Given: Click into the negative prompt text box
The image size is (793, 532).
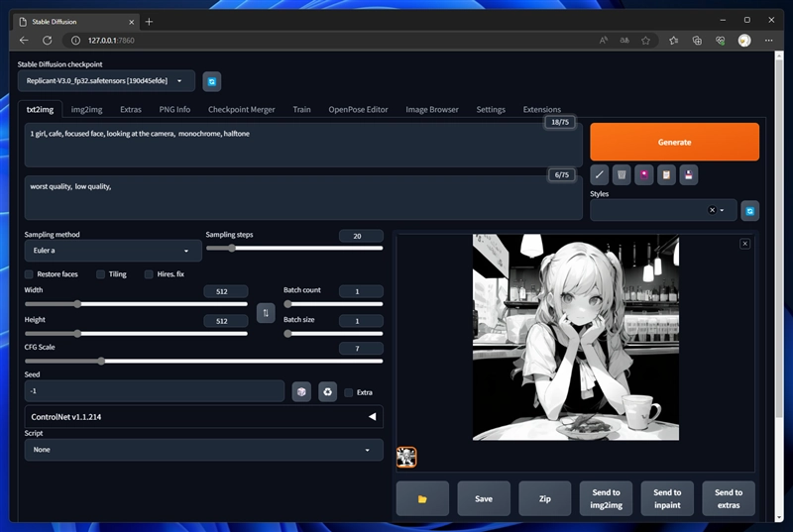Looking at the screenshot, I should (303, 197).
